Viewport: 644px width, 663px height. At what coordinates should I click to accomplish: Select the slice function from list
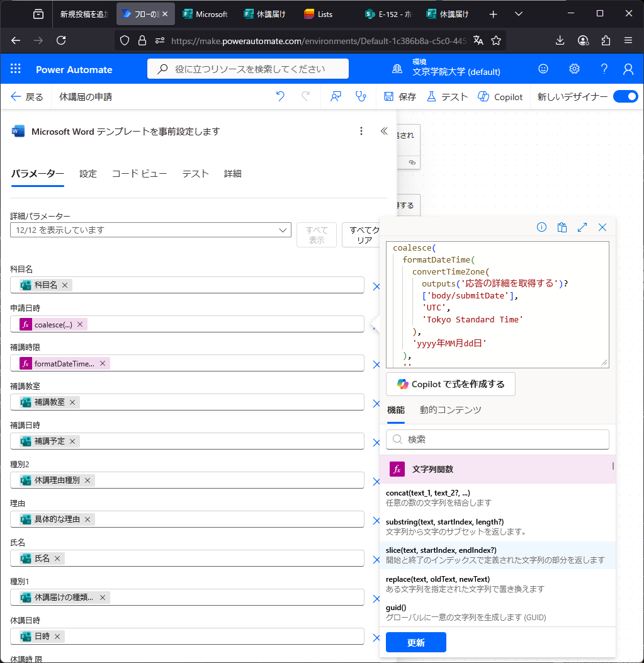495,555
